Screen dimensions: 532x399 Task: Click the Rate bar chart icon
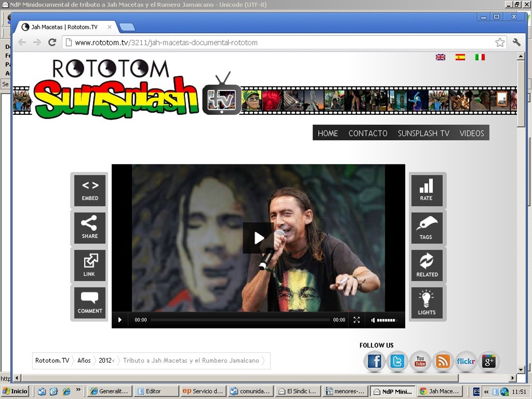click(426, 191)
